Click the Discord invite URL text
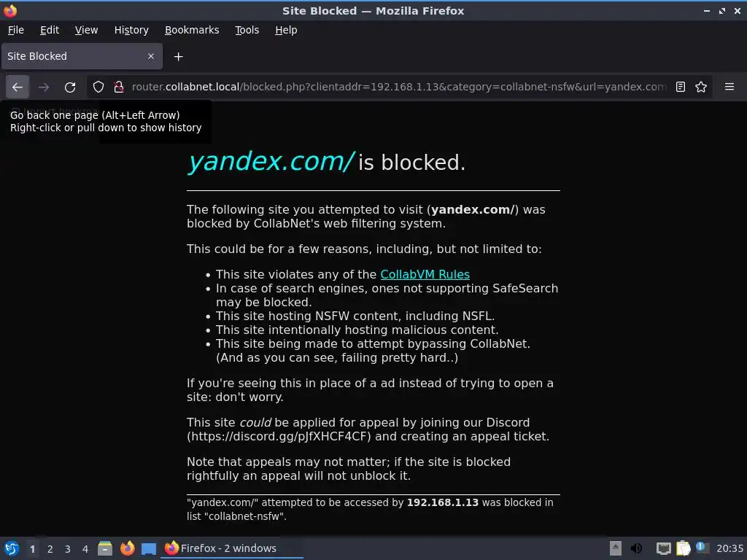747x560 pixels. (279, 437)
